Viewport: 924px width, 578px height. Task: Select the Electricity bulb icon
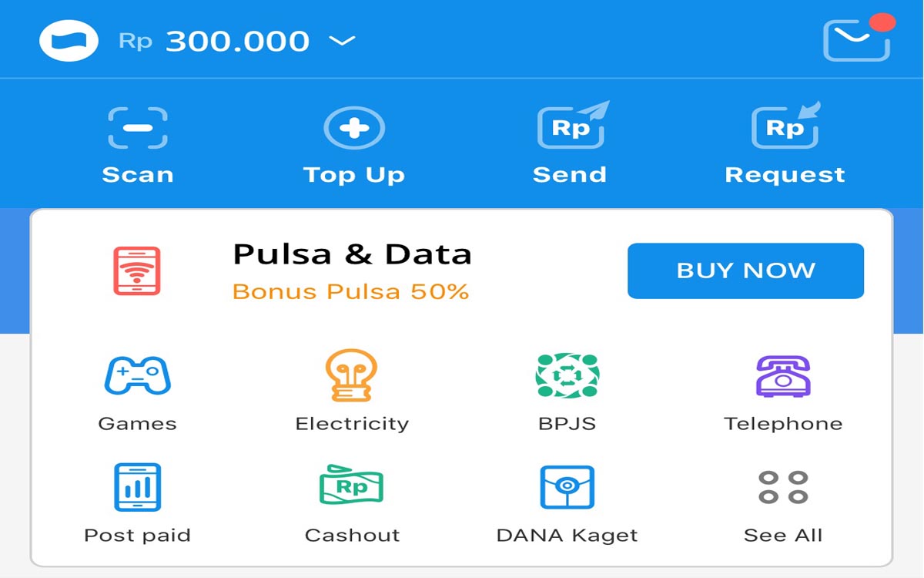[x=352, y=375]
